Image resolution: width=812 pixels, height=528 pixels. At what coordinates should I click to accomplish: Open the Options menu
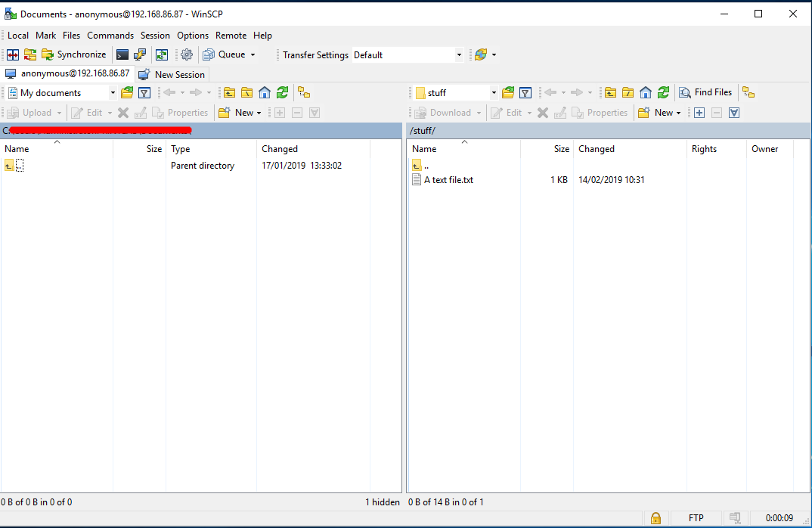click(193, 36)
